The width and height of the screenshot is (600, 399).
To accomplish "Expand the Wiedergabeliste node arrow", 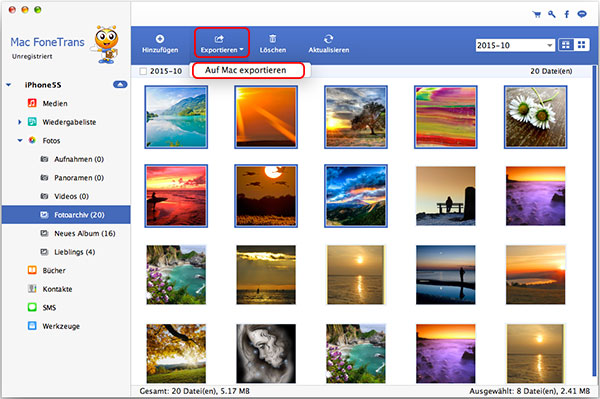I will [20, 122].
